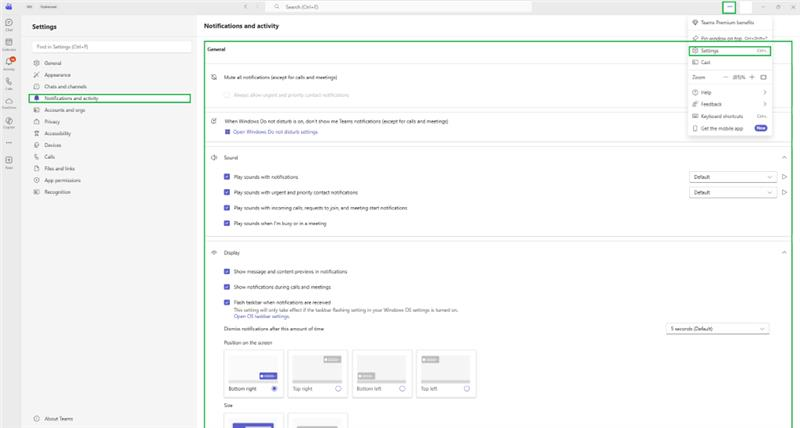Open Windows Do not disturb settings link

[275, 132]
